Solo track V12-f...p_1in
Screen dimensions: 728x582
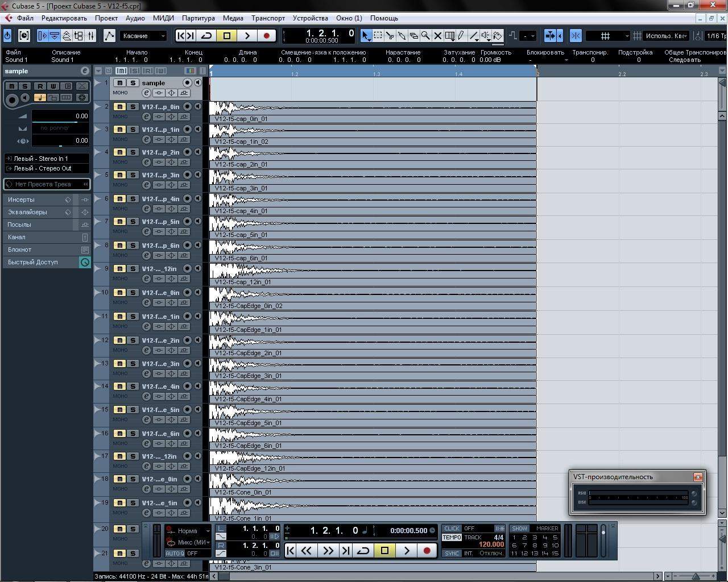pos(133,130)
